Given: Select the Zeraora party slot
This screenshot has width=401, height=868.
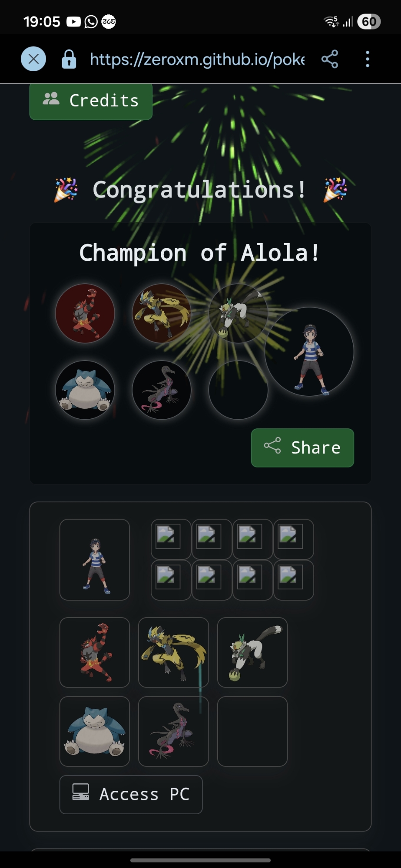Looking at the screenshot, I should pos(173,653).
